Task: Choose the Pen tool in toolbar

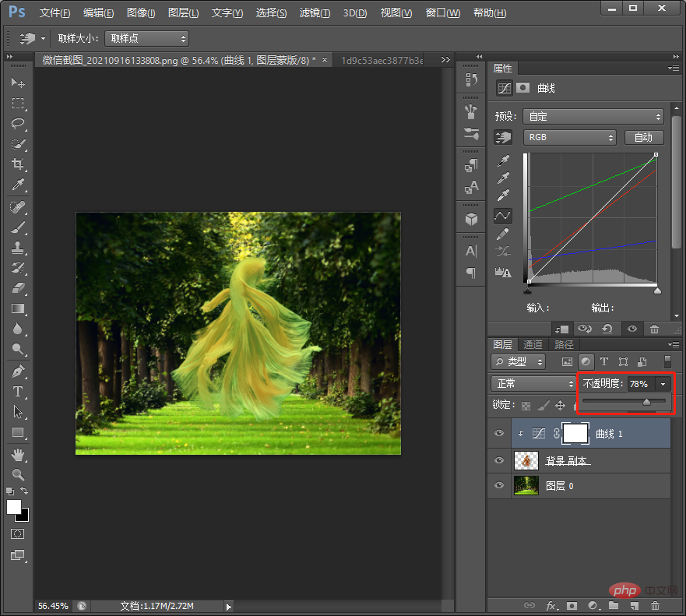Action: point(18,371)
